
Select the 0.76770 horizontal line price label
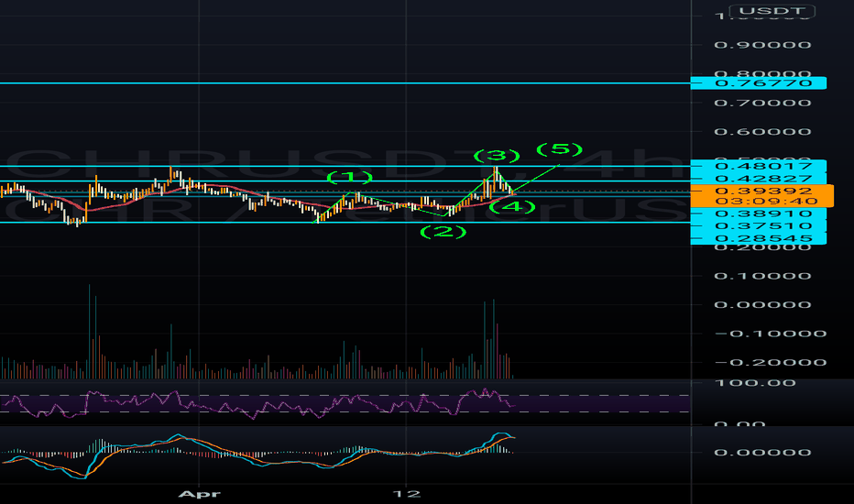click(758, 83)
